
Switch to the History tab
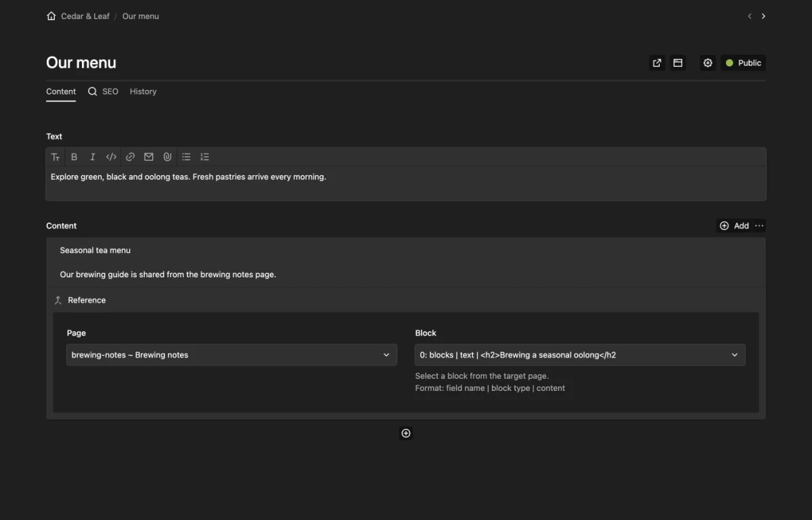pos(143,91)
